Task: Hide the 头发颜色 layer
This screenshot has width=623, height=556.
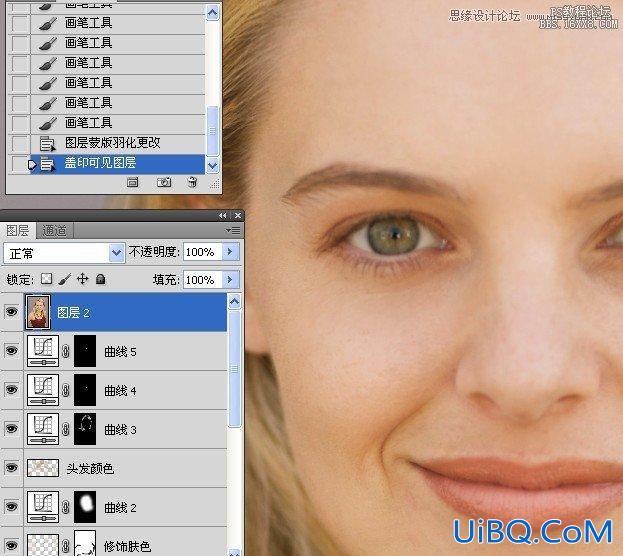Action: point(11,467)
